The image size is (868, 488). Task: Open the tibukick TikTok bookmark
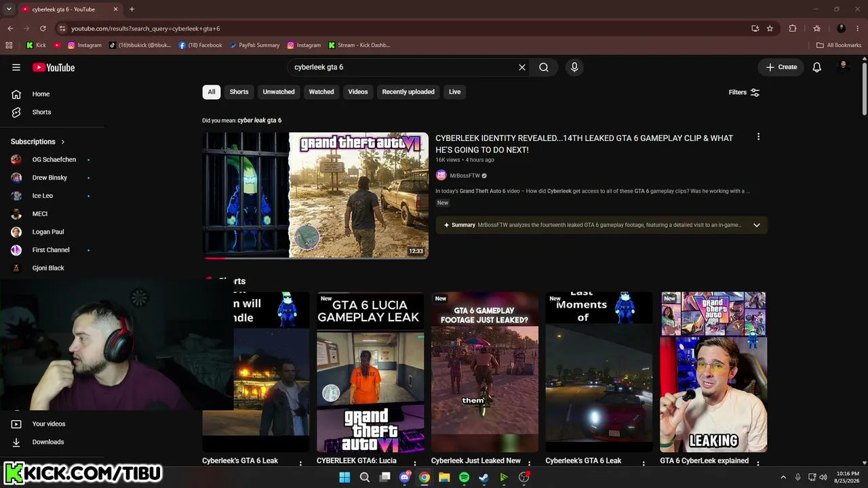(x=140, y=45)
